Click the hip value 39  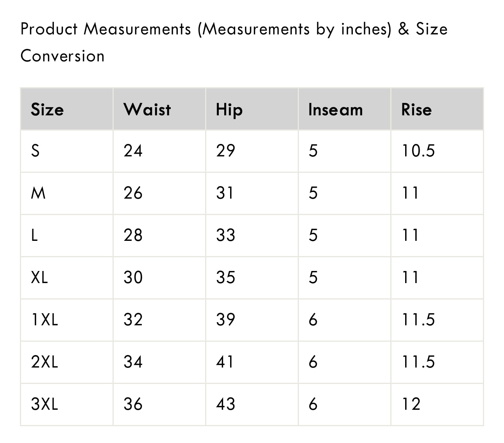click(225, 320)
